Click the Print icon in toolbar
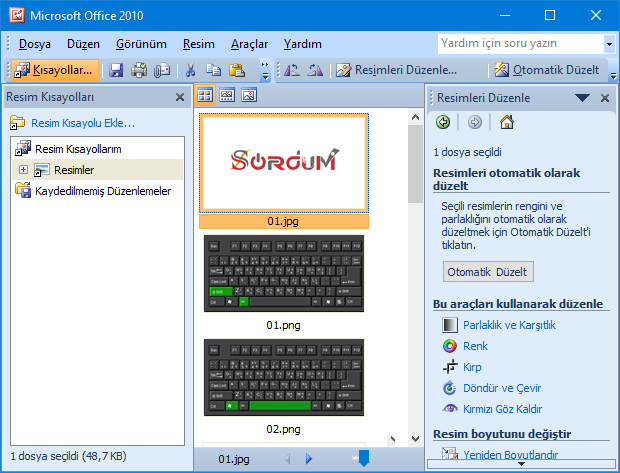The height and width of the screenshot is (473, 620). coord(139,70)
